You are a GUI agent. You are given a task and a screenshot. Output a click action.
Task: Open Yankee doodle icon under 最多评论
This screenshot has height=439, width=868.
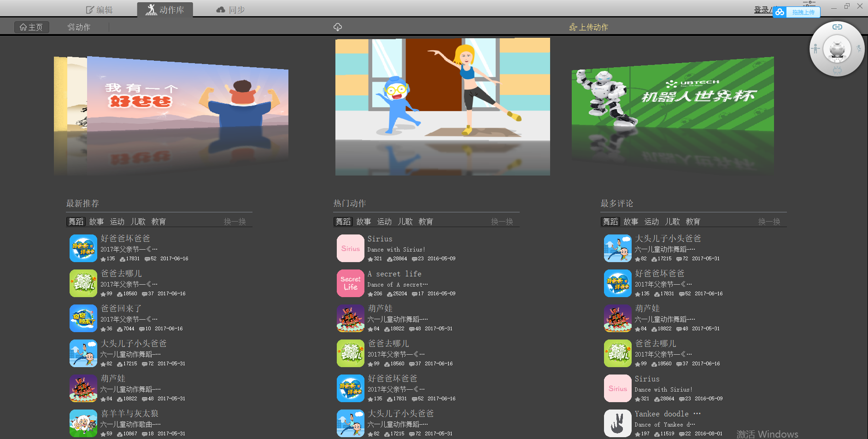click(x=618, y=423)
